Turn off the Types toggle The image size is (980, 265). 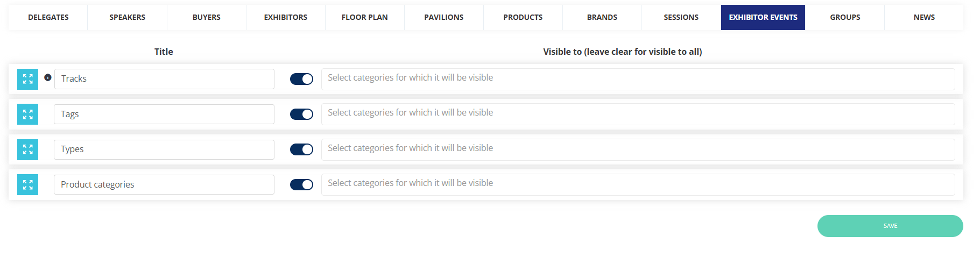[301, 149]
